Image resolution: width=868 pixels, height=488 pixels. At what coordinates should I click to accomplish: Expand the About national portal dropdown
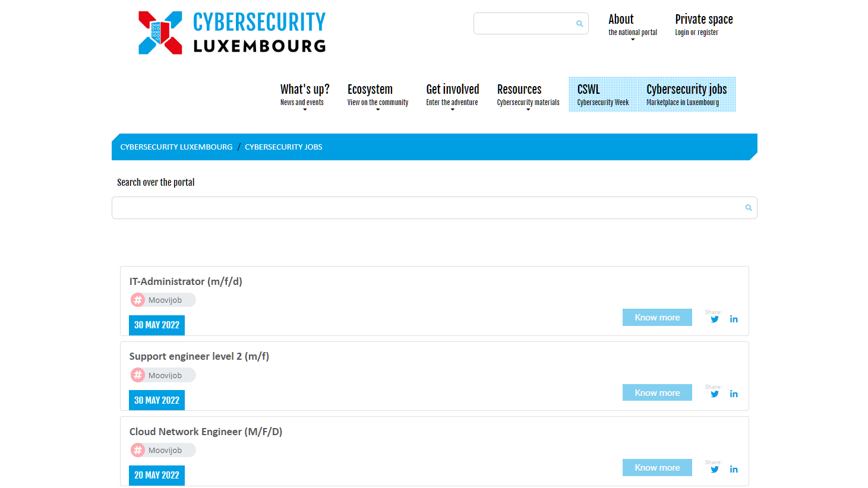click(632, 25)
